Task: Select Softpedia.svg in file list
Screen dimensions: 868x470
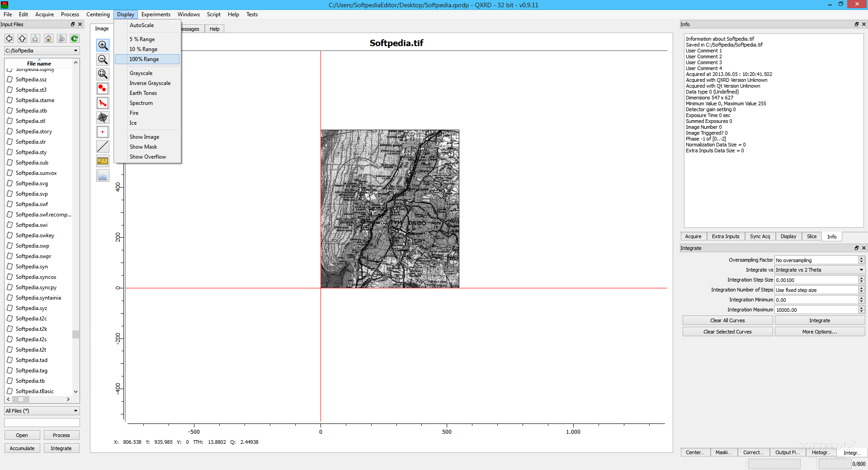Action: [x=32, y=183]
